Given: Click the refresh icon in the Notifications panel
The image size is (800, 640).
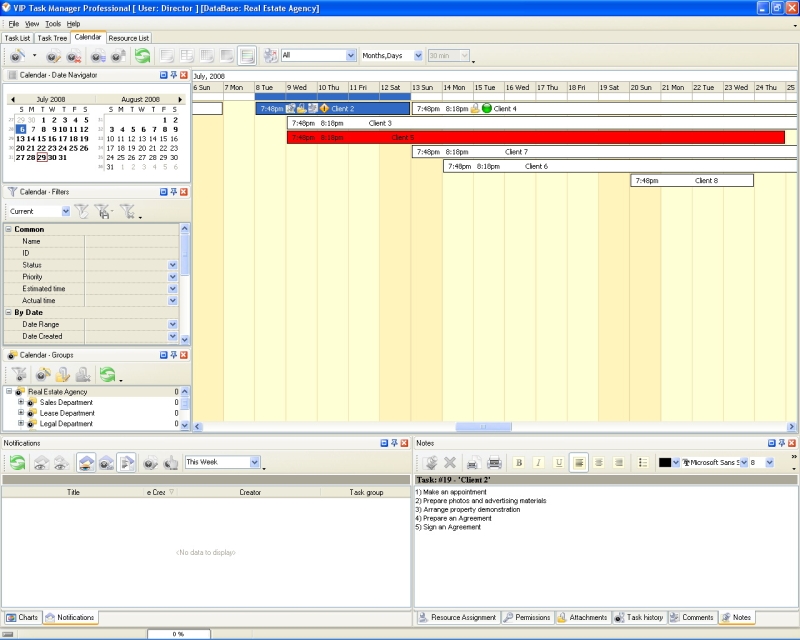Looking at the screenshot, I should 18,463.
